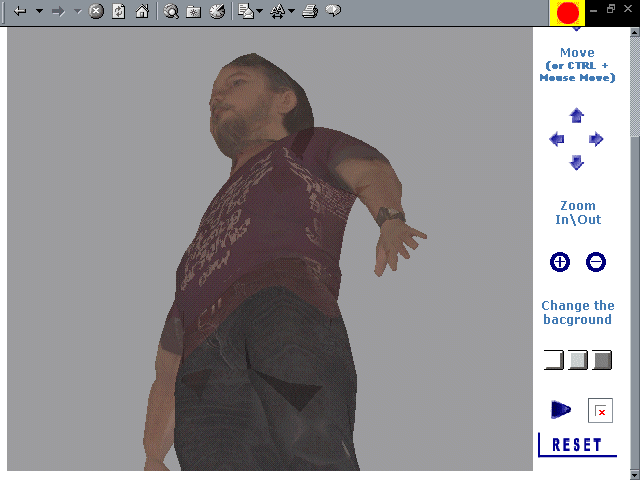Print the page with printer icon
This screenshot has width=640, height=480.
pos(310,12)
